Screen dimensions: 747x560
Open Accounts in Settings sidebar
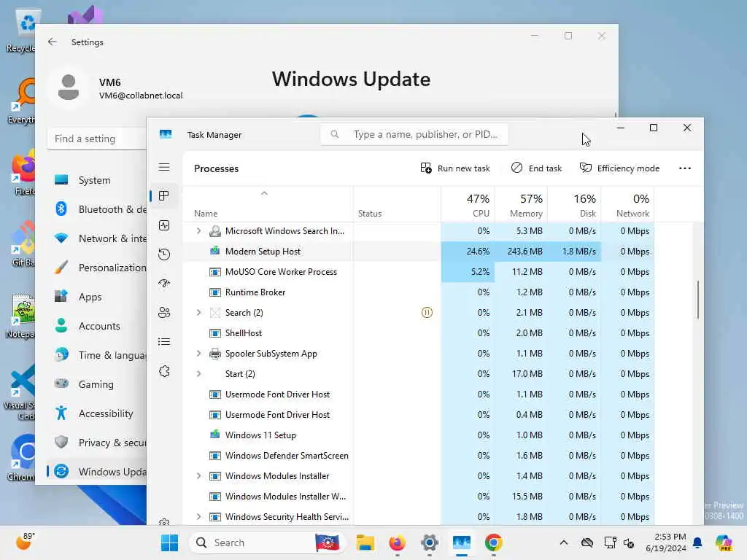(x=98, y=326)
